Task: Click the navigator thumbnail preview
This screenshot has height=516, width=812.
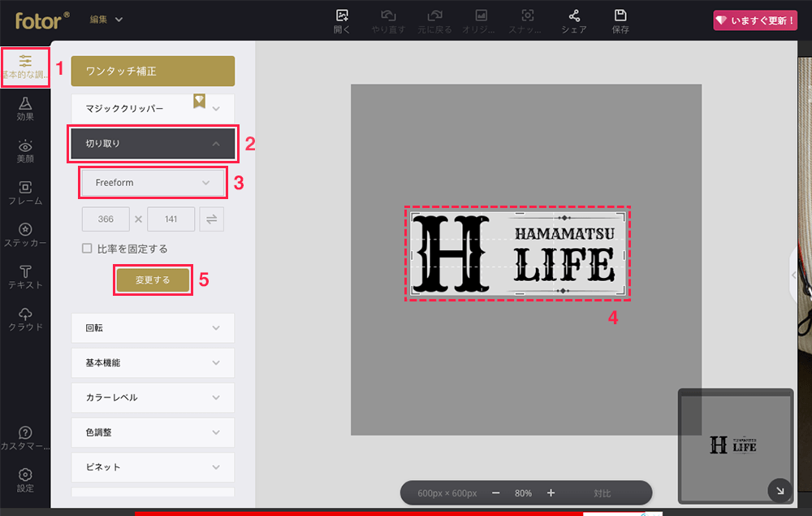Action: [x=736, y=445]
